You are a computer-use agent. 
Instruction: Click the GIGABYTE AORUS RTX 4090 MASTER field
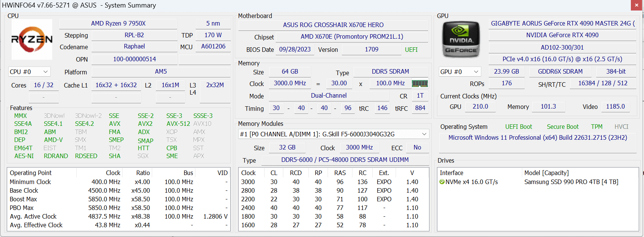(562, 23)
